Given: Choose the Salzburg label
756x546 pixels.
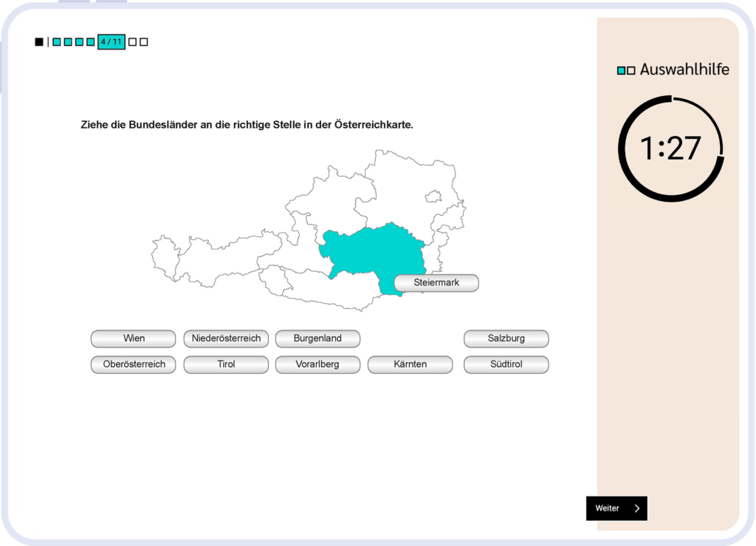Looking at the screenshot, I should [506, 338].
